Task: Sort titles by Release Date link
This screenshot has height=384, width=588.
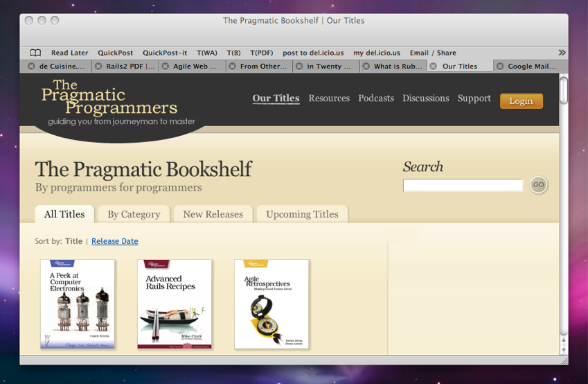Action: tap(114, 241)
